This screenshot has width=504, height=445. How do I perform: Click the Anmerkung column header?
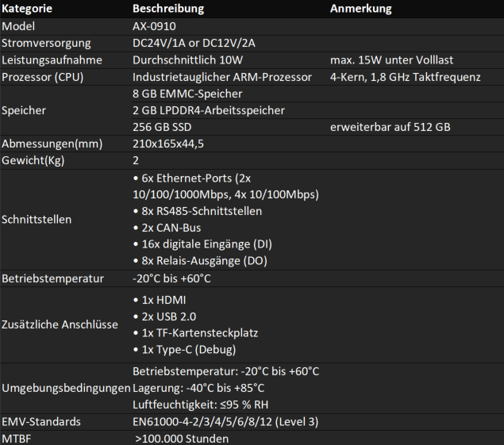click(360, 9)
